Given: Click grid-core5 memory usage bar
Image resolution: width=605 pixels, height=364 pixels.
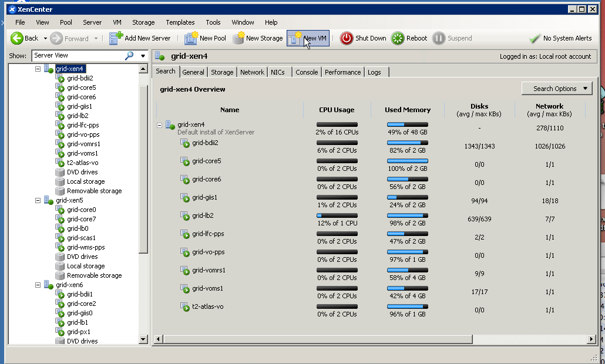Looking at the screenshot, I should [408, 161].
